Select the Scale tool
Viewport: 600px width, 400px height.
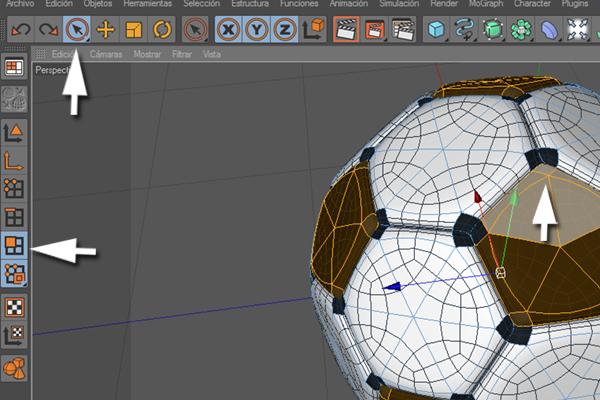(x=134, y=29)
